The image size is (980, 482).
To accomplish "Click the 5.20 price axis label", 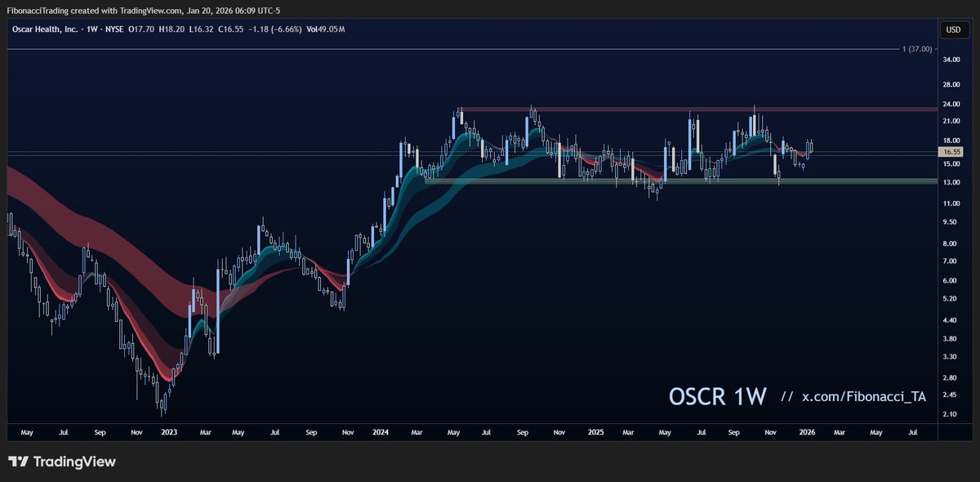I will point(950,299).
